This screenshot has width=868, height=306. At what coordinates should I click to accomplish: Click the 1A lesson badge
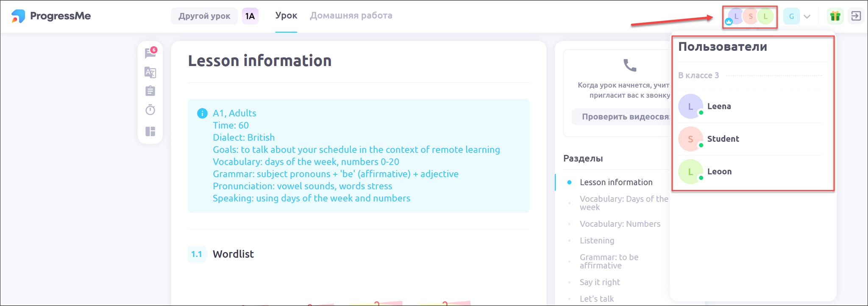tap(250, 16)
